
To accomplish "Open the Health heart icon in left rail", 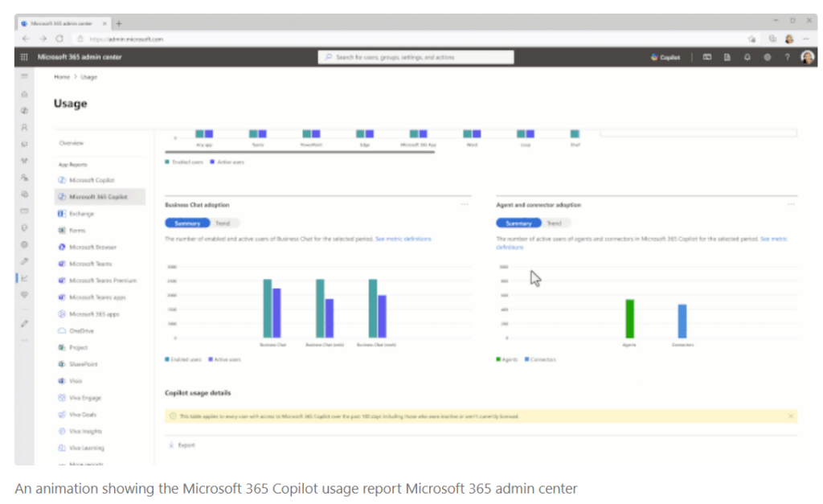I will click(x=24, y=295).
